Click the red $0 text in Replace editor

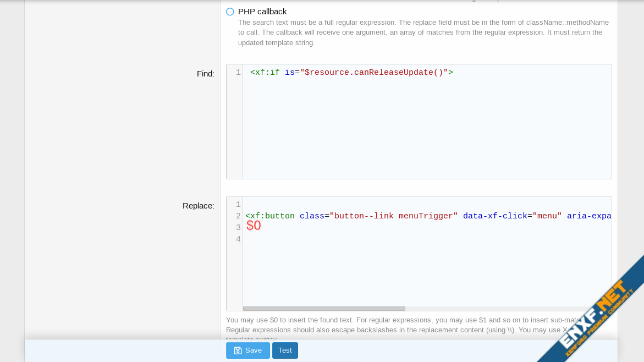tap(254, 226)
